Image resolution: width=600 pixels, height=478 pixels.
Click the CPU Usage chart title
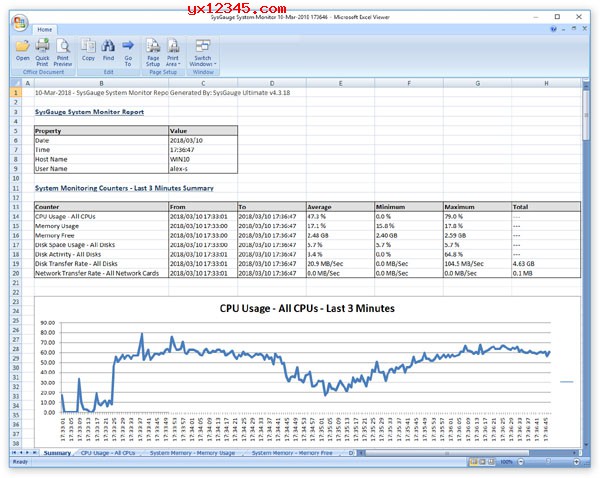coord(307,308)
